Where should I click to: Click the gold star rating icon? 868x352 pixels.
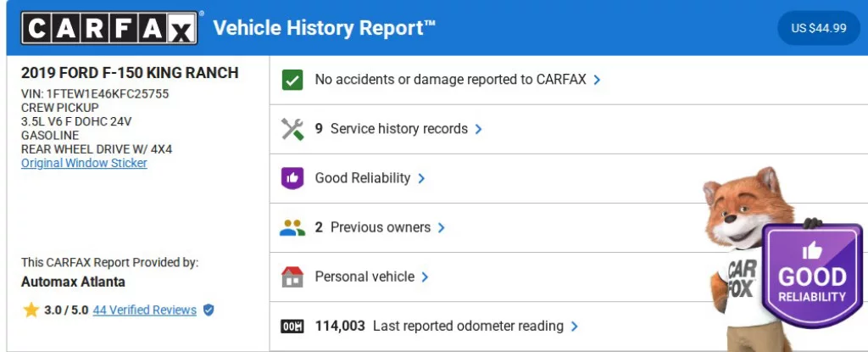[31, 310]
